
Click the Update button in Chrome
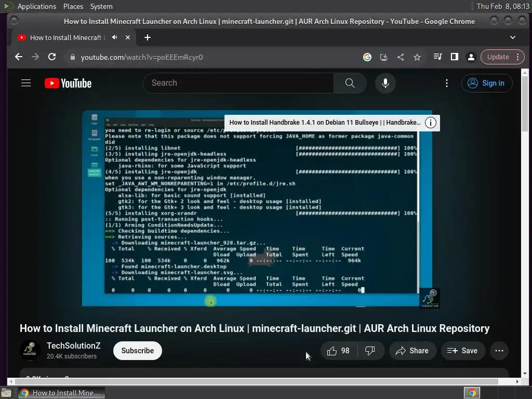pos(498,57)
